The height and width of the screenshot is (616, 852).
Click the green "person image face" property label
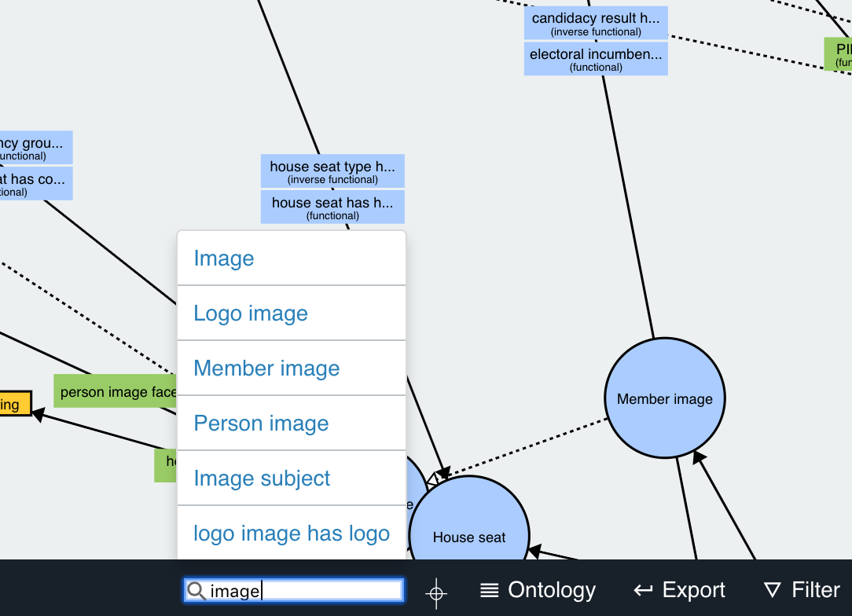[x=116, y=390]
